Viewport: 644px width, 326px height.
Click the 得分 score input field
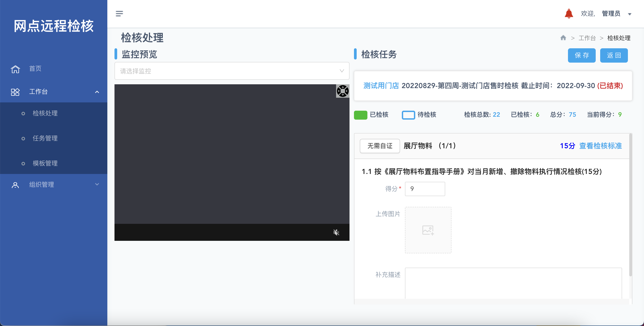(x=425, y=189)
